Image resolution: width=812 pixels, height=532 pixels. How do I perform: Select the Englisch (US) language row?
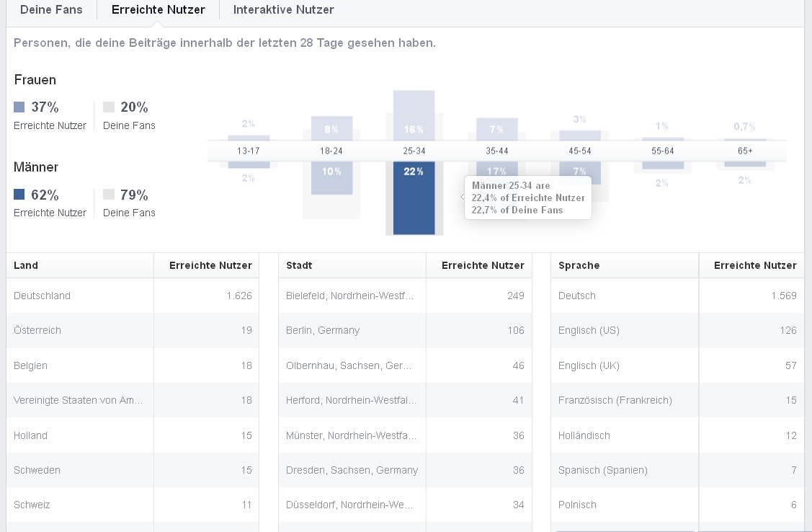(x=589, y=330)
